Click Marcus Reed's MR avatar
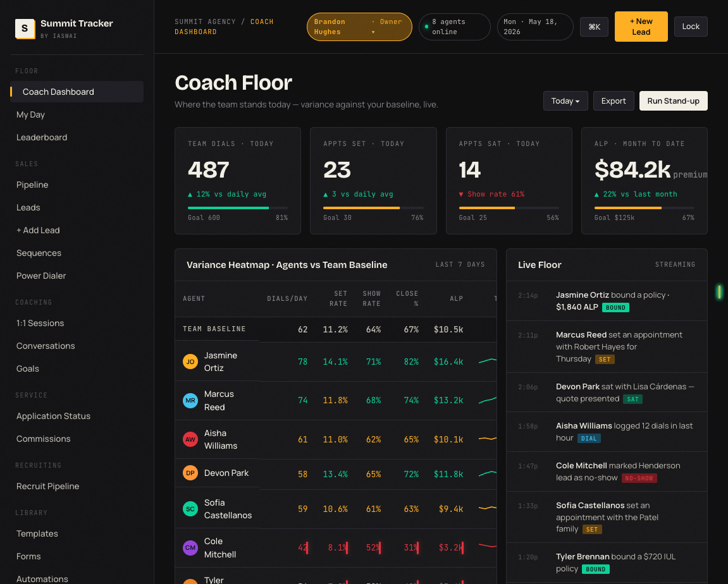 pyautogui.click(x=190, y=400)
